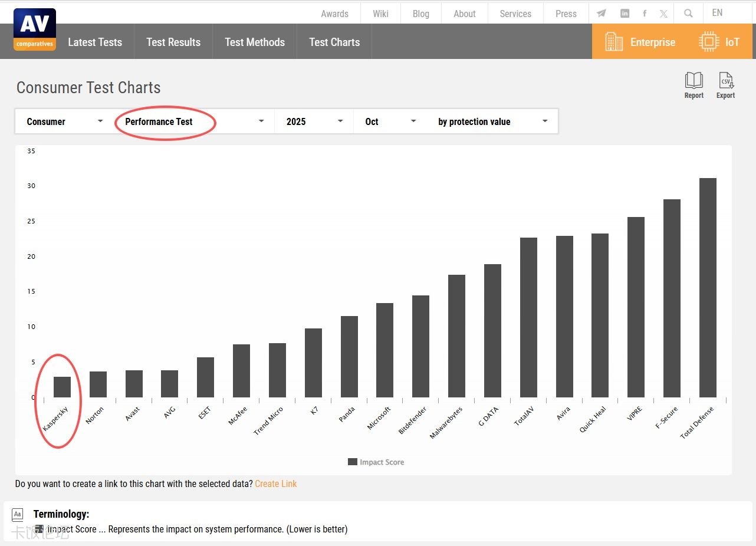Image resolution: width=756 pixels, height=546 pixels.
Task: Click the Create Link hyperlink
Action: (x=275, y=483)
